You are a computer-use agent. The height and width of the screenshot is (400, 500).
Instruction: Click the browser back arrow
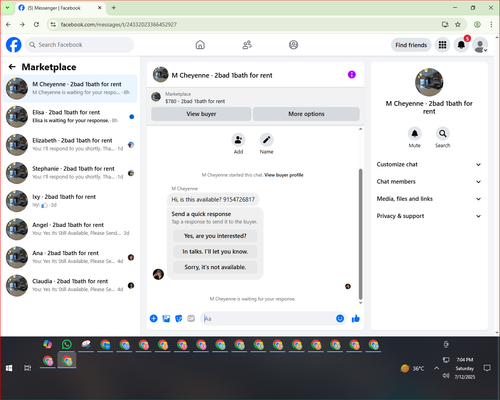[8, 24]
